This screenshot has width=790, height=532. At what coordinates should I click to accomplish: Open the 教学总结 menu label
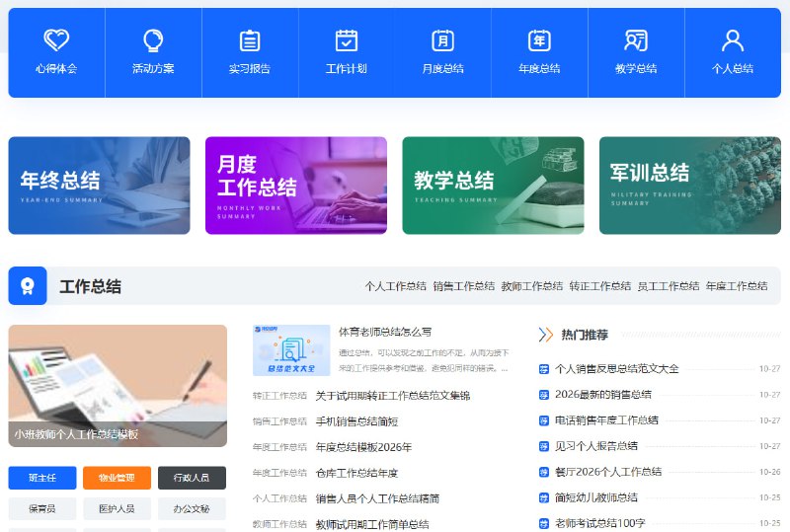[x=636, y=68]
